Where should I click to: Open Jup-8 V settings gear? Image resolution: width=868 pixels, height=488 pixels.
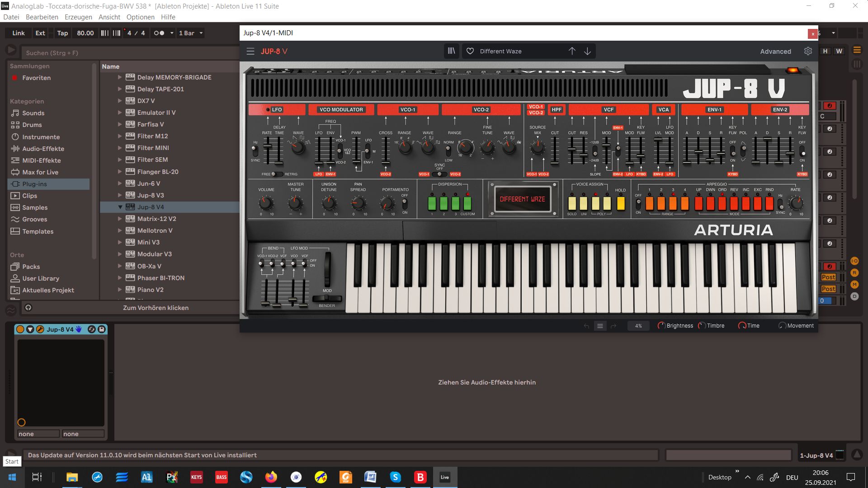point(808,51)
